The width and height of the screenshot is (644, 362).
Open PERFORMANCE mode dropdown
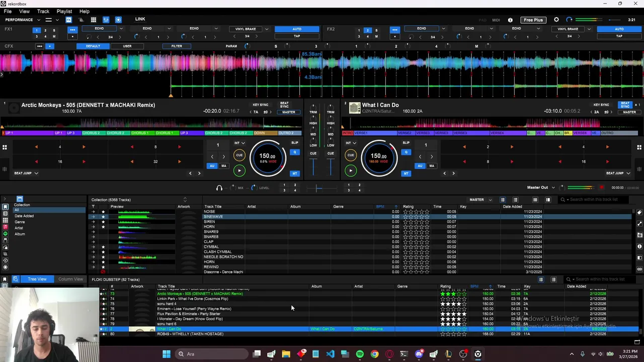click(23, 20)
